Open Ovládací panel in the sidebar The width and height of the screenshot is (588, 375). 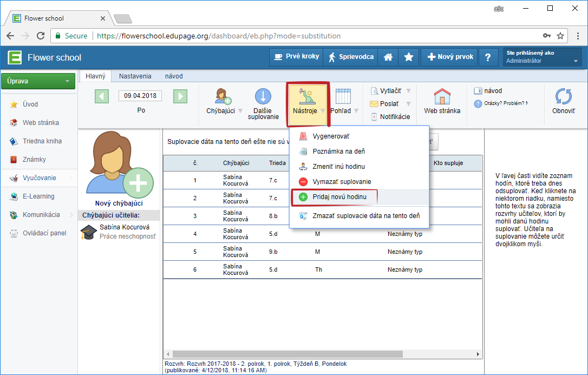pos(38,233)
